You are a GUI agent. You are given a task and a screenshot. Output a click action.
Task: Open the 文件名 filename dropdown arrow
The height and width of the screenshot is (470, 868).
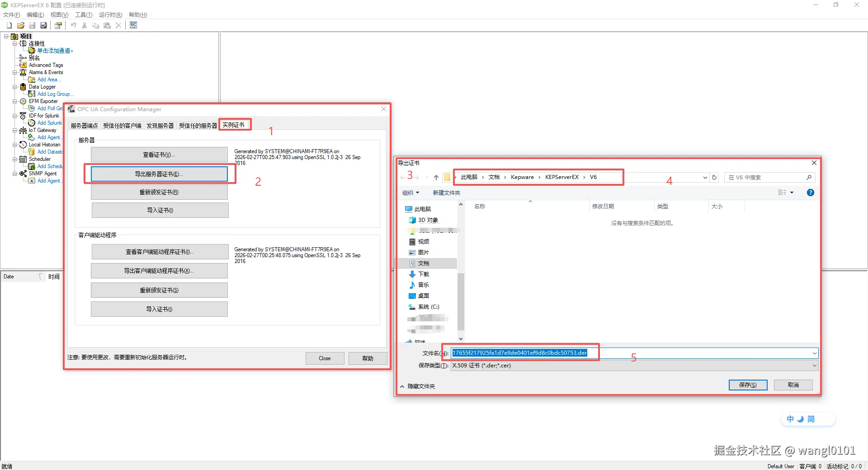814,353
